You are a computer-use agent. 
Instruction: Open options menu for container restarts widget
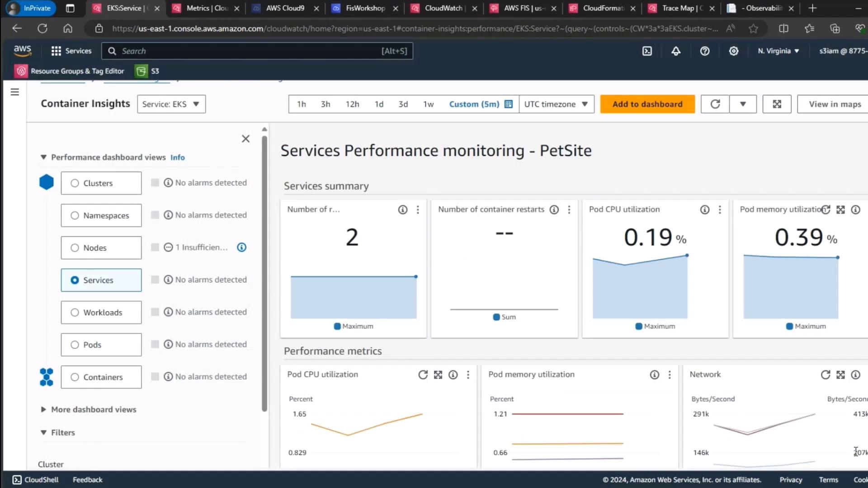[569, 210]
